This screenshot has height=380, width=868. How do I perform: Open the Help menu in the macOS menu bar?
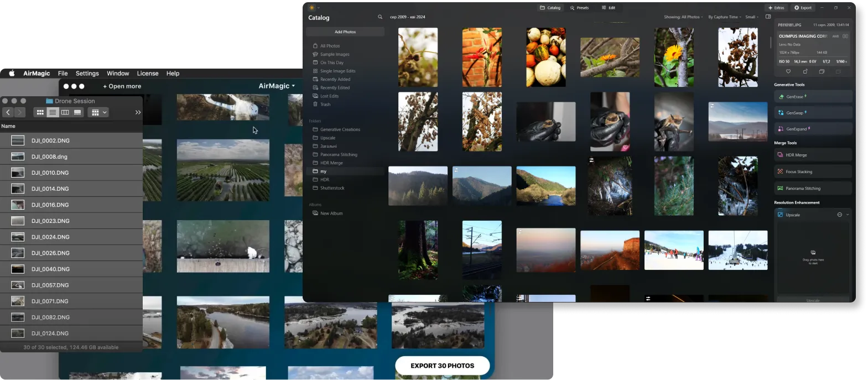click(173, 73)
